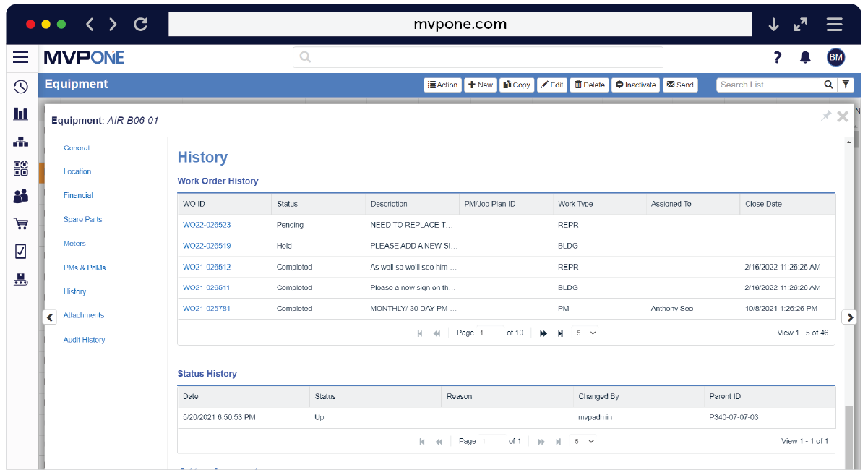Open the bar chart reports icon
868x475 pixels.
pyautogui.click(x=21, y=114)
